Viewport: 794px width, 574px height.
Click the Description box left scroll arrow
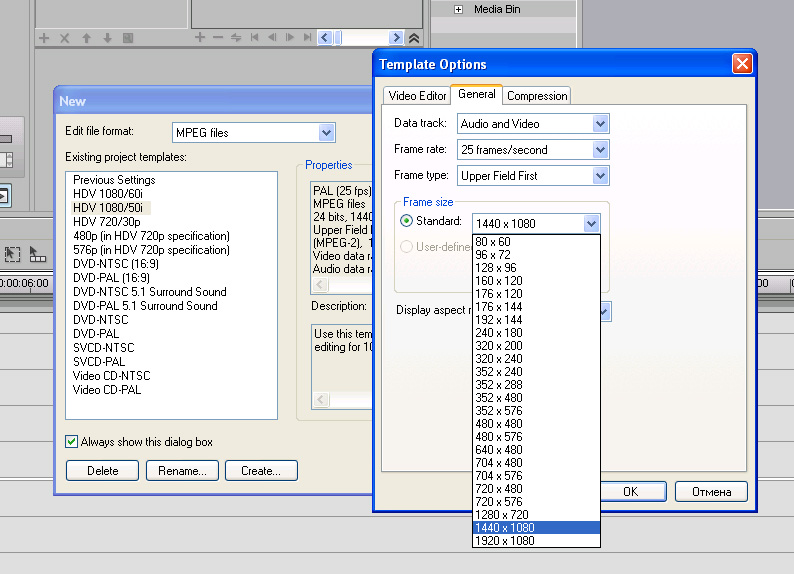tap(321, 400)
